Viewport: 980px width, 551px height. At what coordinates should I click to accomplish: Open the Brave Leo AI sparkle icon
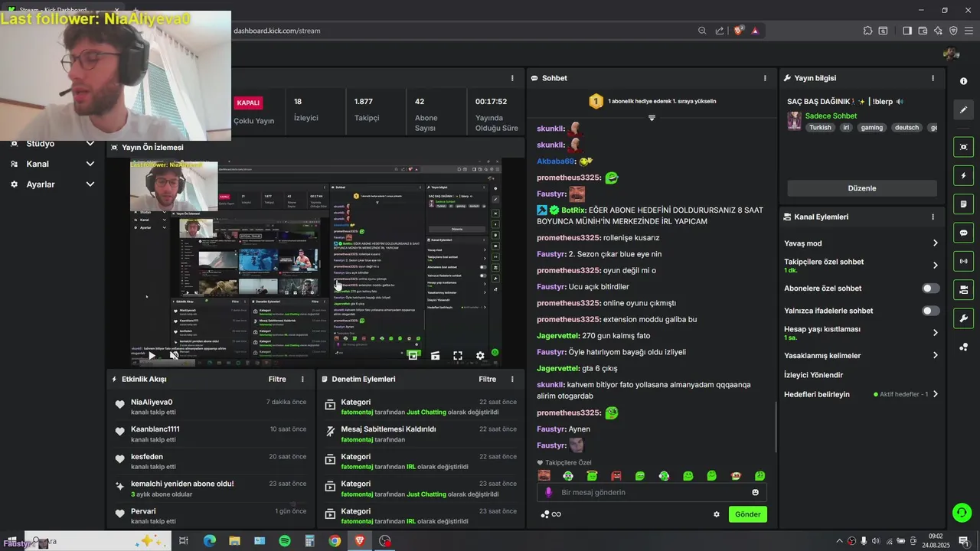[x=938, y=31]
